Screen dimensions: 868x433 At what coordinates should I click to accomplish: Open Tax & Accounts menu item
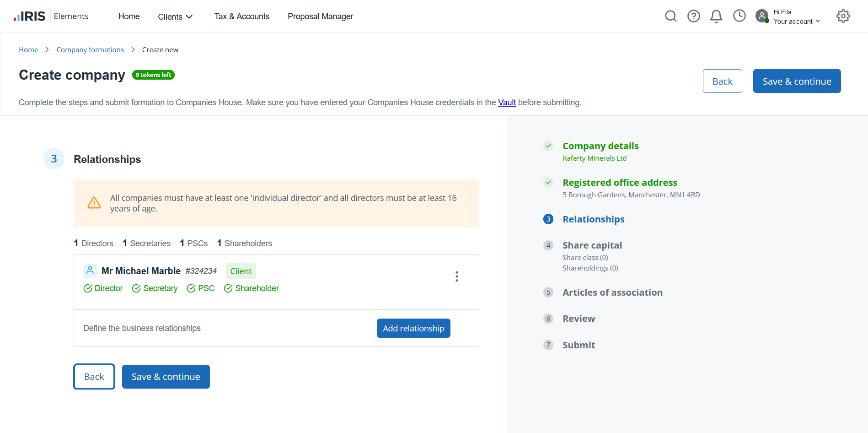241,16
